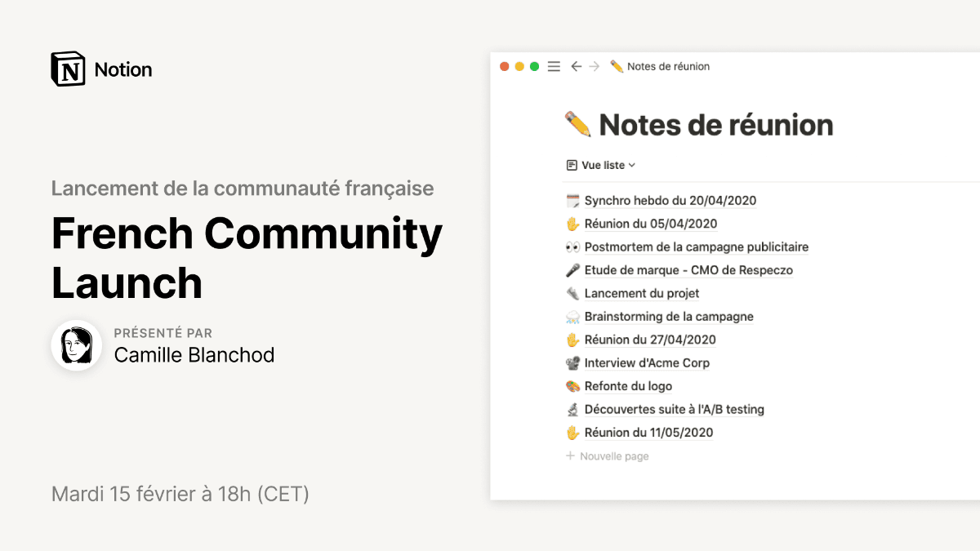Click Lancement de la communauté française subtitle
Image resolution: width=980 pixels, height=551 pixels.
click(243, 189)
